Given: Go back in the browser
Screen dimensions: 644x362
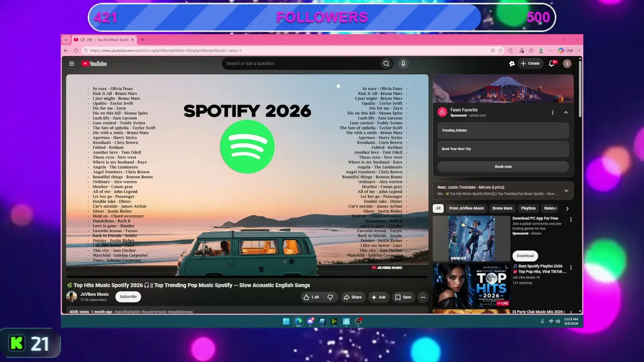Looking at the screenshot, I should pos(66,51).
